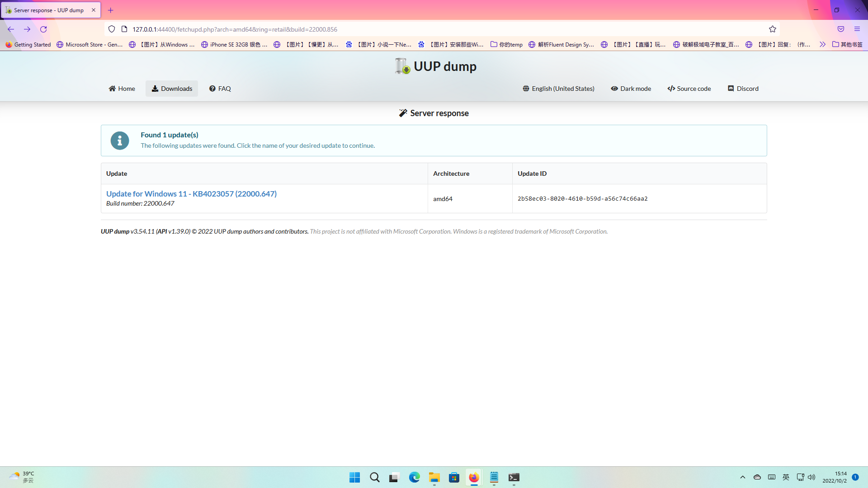Launch Microsoft Edge from taskbar

[x=415, y=477]
